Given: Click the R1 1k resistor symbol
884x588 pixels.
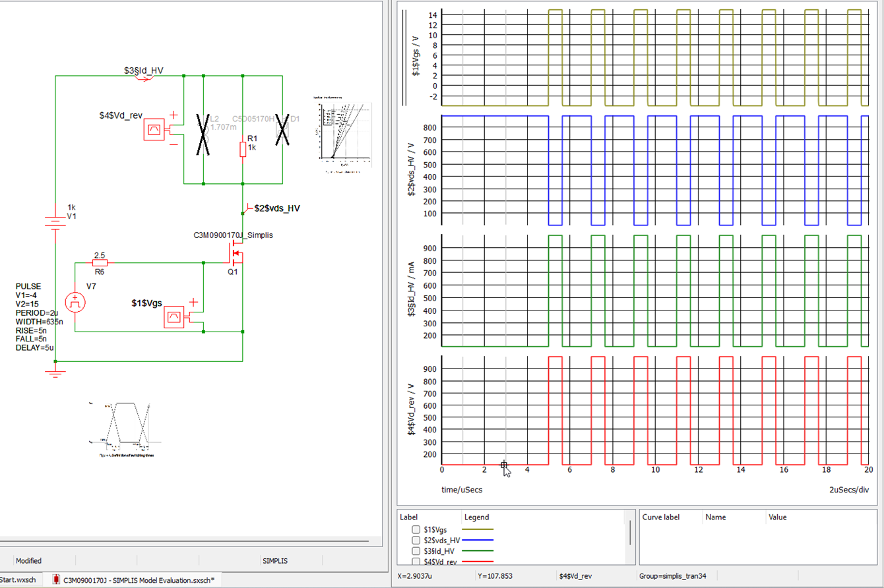Looking at the screenshot, I should click(243, 150).
